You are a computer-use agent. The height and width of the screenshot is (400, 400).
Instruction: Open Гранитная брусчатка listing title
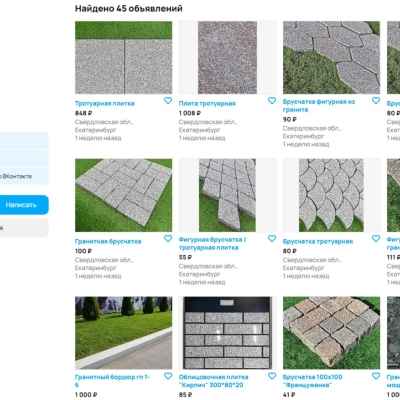coord(108,241)
